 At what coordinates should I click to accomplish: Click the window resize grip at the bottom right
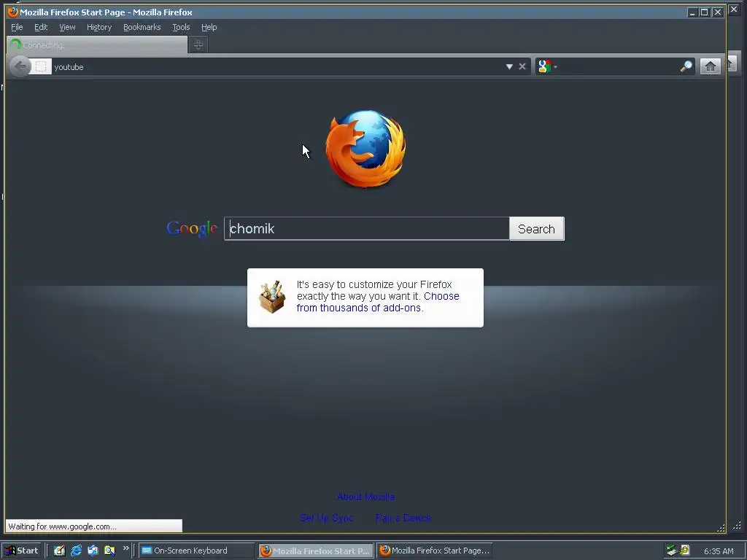(x=721, y=528)
